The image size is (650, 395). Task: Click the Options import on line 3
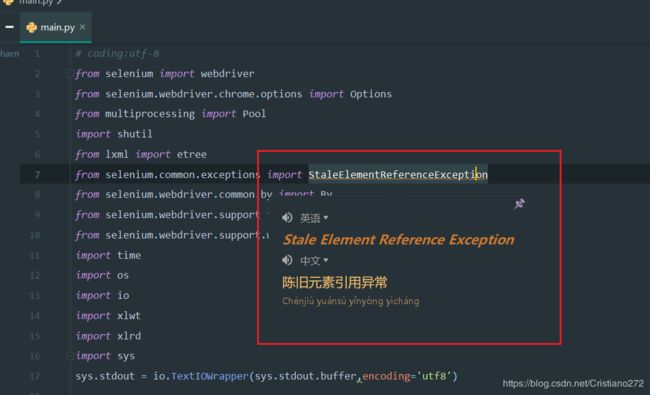pyautogui.click(x=371, y=94)
